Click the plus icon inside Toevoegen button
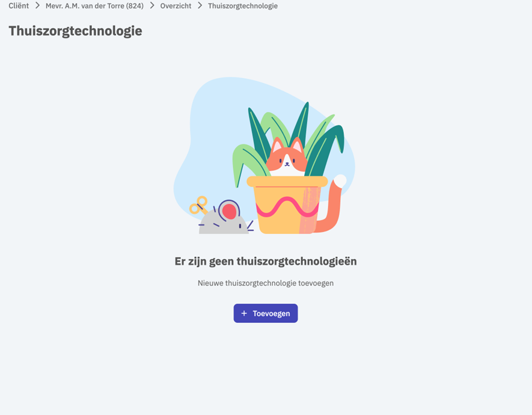 244,313
